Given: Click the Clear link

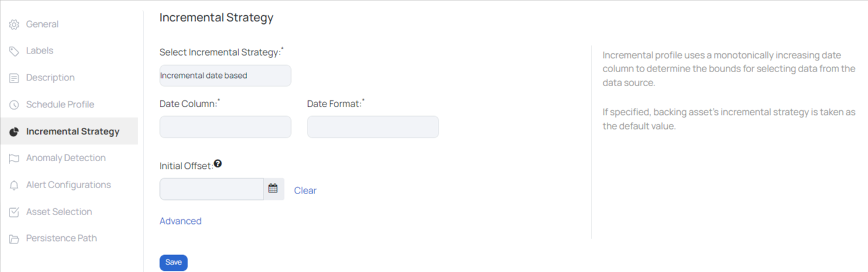Looking at the screenshot, I should pyautogui.click(x=305, y=191).
